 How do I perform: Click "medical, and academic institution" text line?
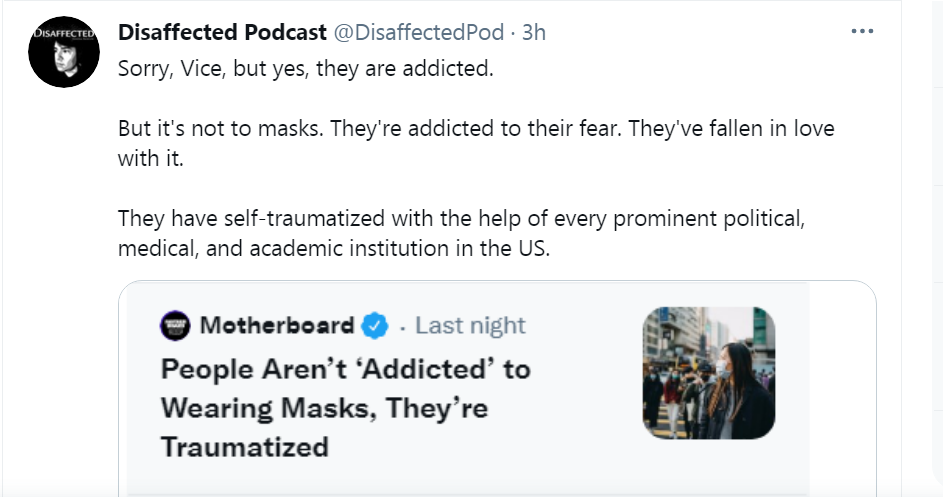pos(334,247)
